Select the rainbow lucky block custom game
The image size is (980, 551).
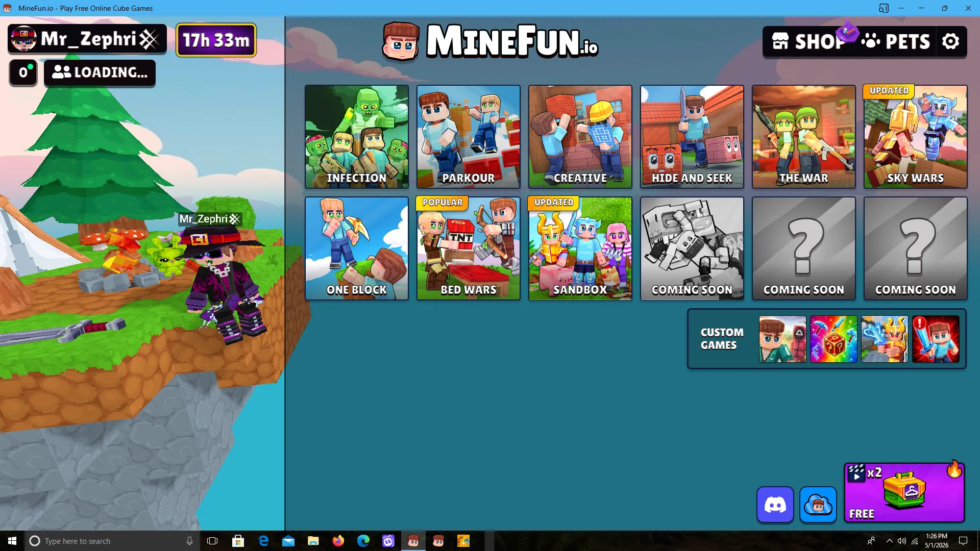pyautogui.click(x=834, y=339)
